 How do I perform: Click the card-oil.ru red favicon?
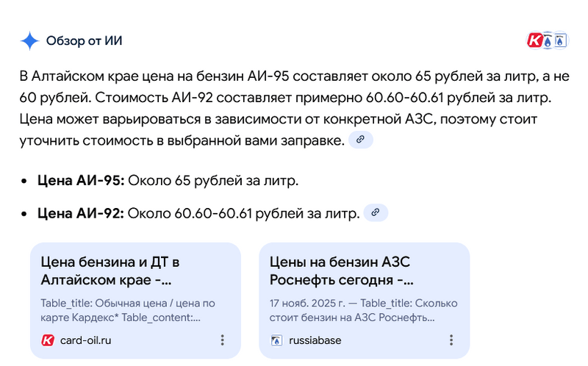tap(48, 340)
